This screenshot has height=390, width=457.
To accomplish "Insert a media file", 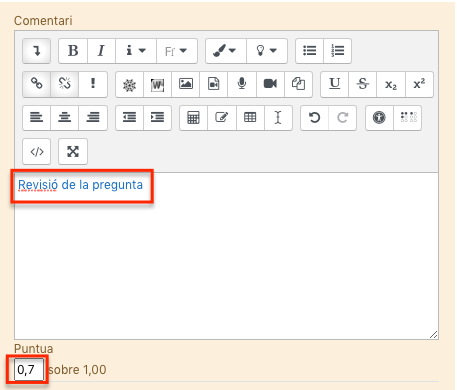I will pos(214,84).
